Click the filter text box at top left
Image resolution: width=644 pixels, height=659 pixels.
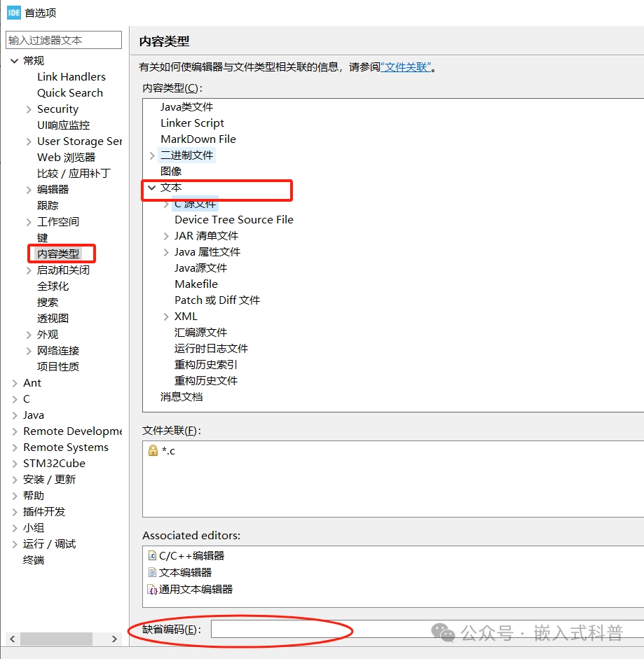coord(63,40)
